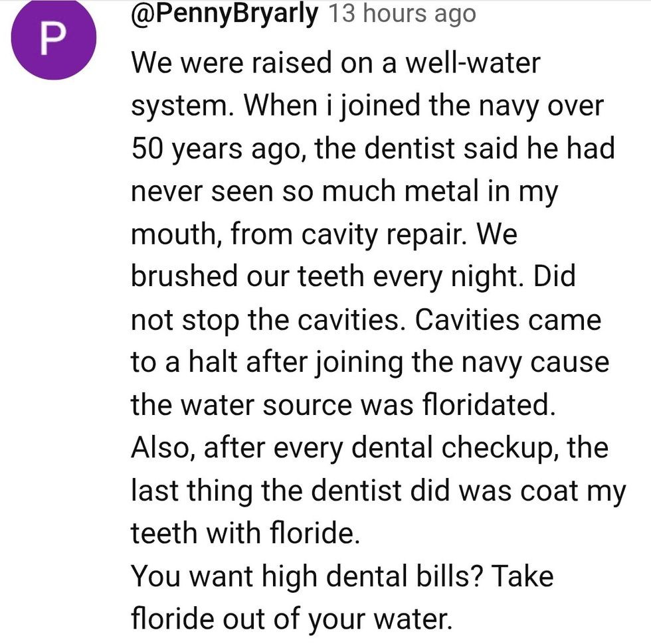Click the comment line starting "We were raised"
This screenshot has width=651, height=644.
coord(335,64)
